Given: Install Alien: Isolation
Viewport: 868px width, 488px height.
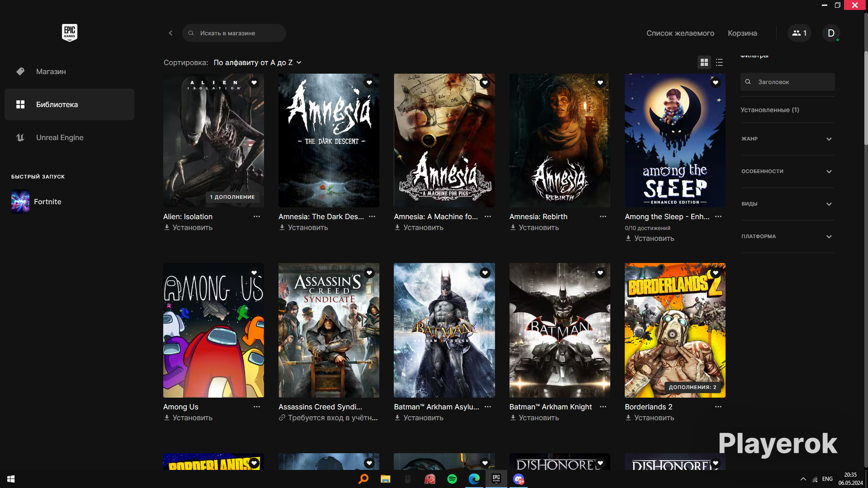Looking at the screenshot, I should coord(188,228).
